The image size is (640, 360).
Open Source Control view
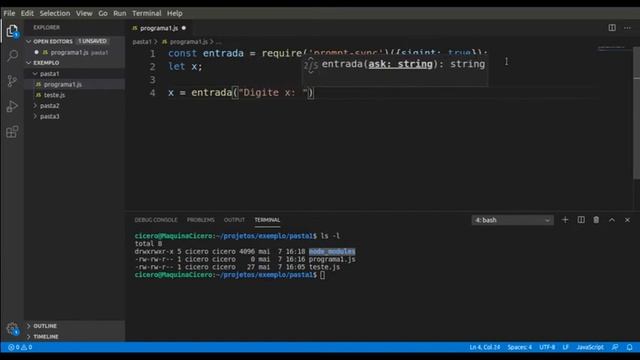12,81
